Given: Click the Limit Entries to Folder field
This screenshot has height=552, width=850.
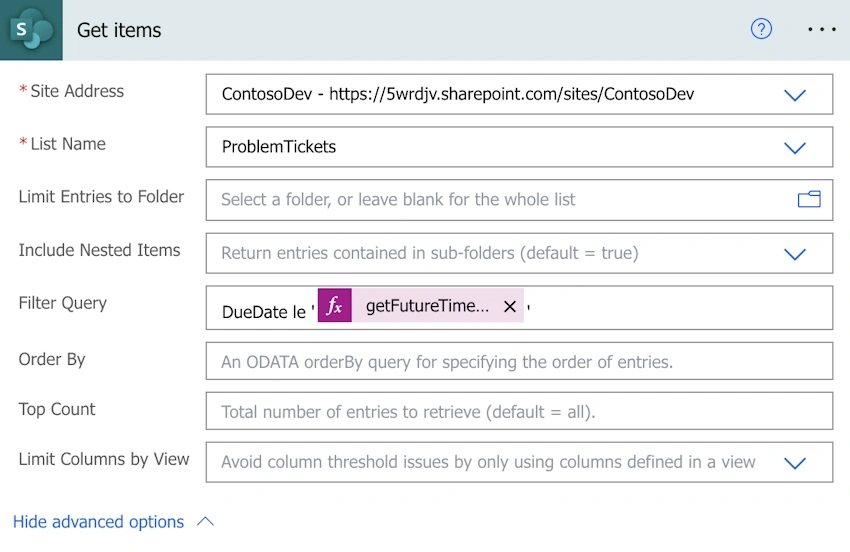Looking at the screenshot, I should pyautogui.click(x=519, y=200).
